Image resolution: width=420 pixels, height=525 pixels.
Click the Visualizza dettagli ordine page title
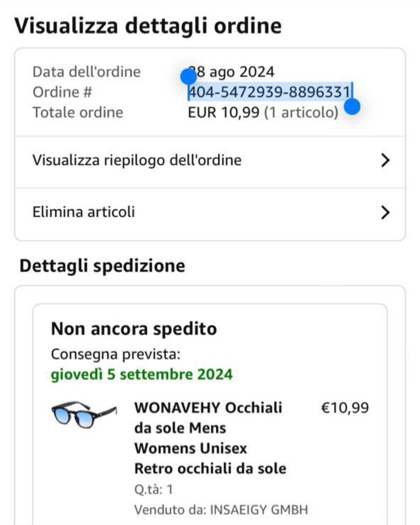tap(148, 26)
